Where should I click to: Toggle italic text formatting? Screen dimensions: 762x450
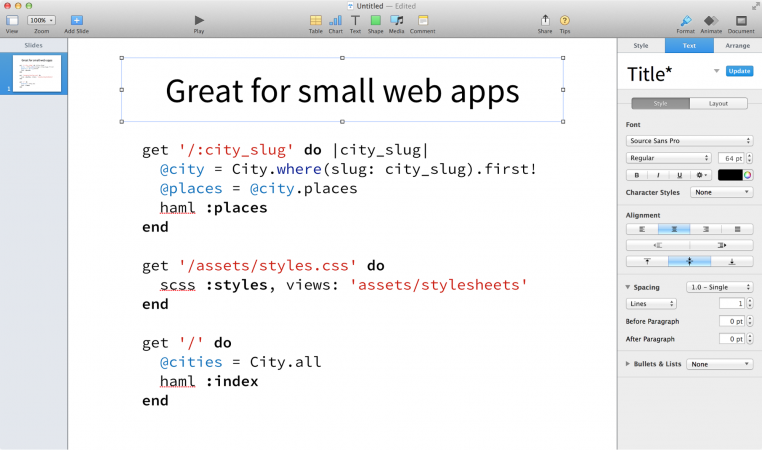click(657, 175)
